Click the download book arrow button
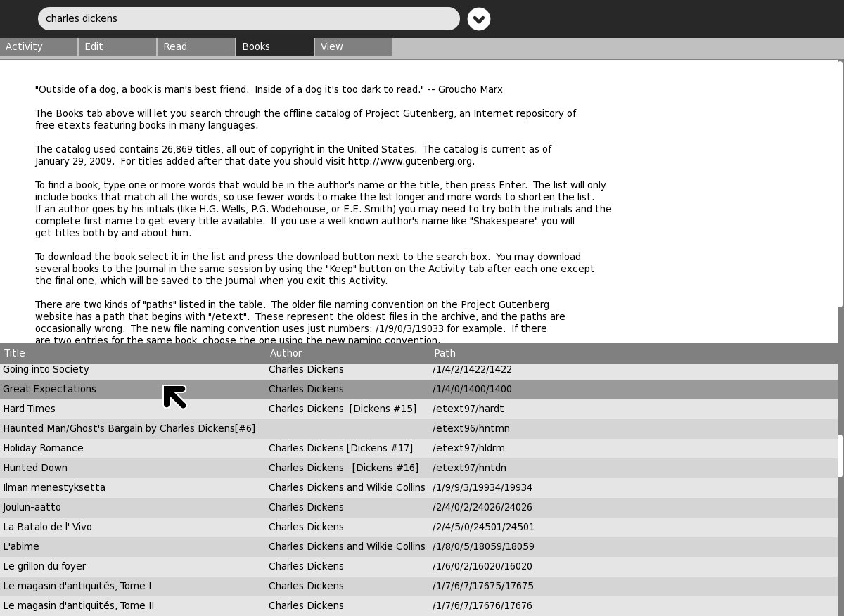 pos(479,19)
